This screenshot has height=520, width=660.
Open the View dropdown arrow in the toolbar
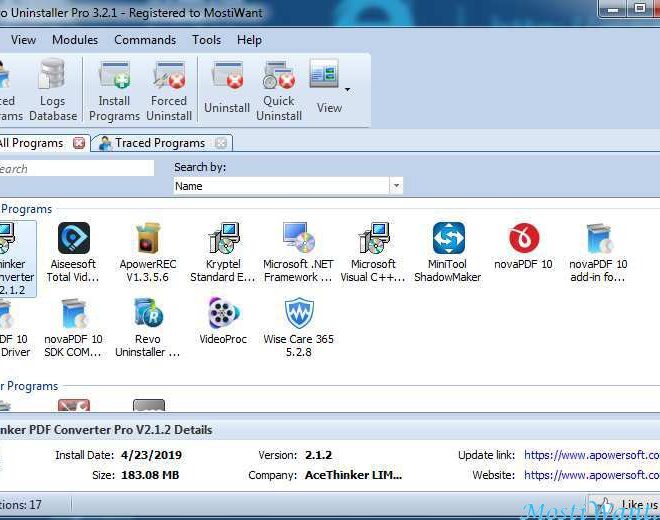point(347,89)
